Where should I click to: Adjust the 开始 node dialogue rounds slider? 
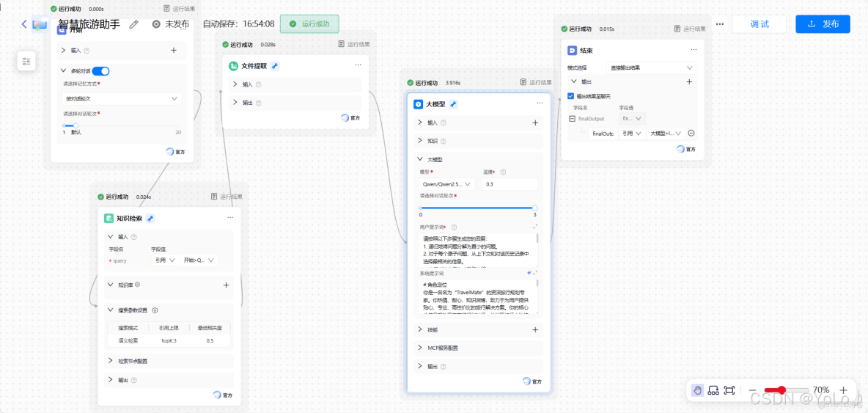[76, 125]
